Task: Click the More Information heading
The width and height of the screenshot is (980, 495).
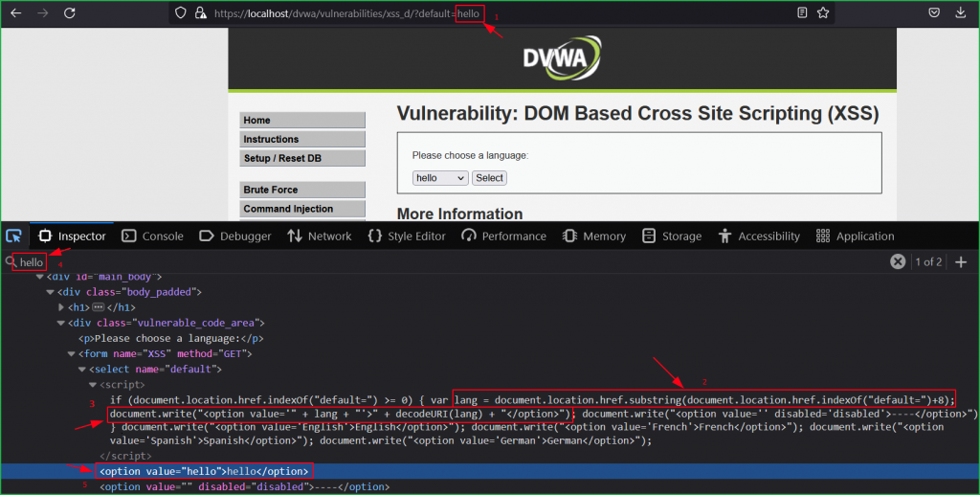Action: (x=459, y=214)
